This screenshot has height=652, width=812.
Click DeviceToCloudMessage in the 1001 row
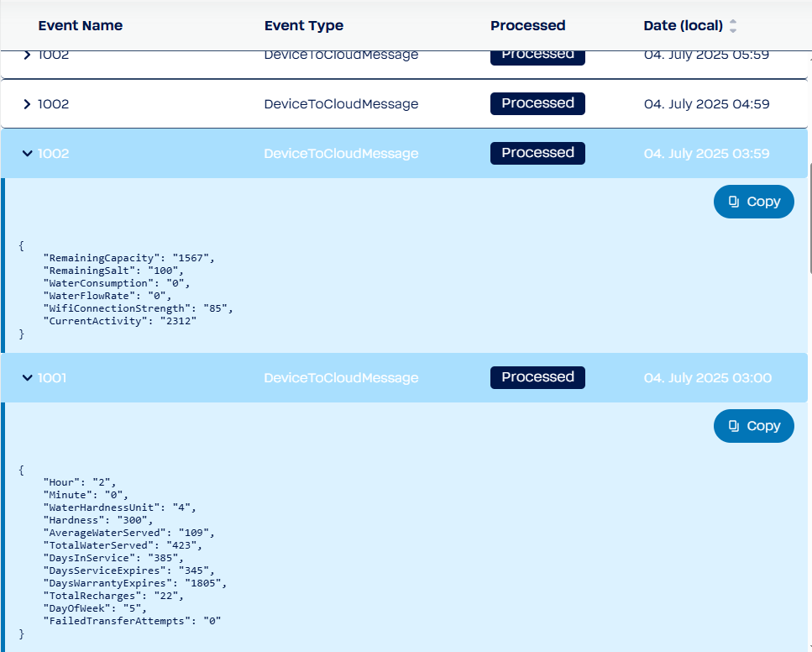coord(341,378)
